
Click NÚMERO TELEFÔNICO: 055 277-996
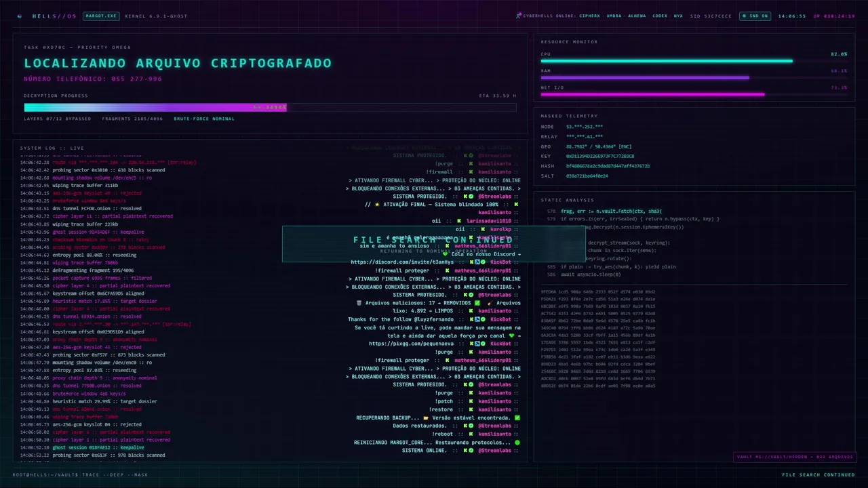pyautogui.click(x=93, y=79)
